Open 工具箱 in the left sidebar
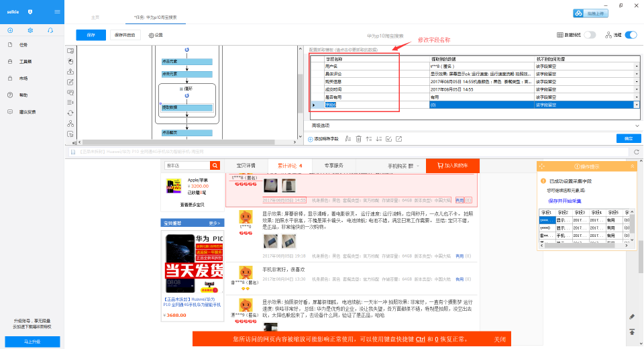 (x=25, y=62)
